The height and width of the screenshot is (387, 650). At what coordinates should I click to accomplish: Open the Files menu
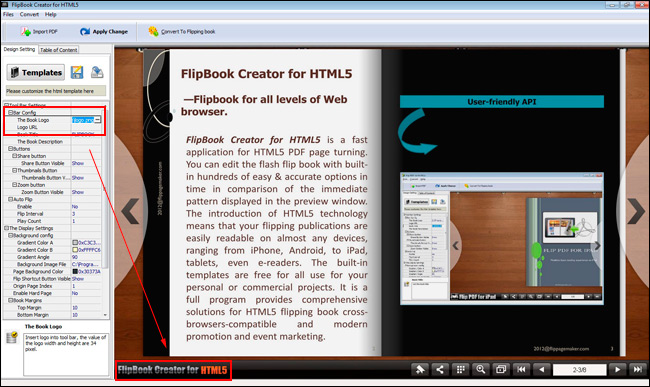click(x=8, y=15)
